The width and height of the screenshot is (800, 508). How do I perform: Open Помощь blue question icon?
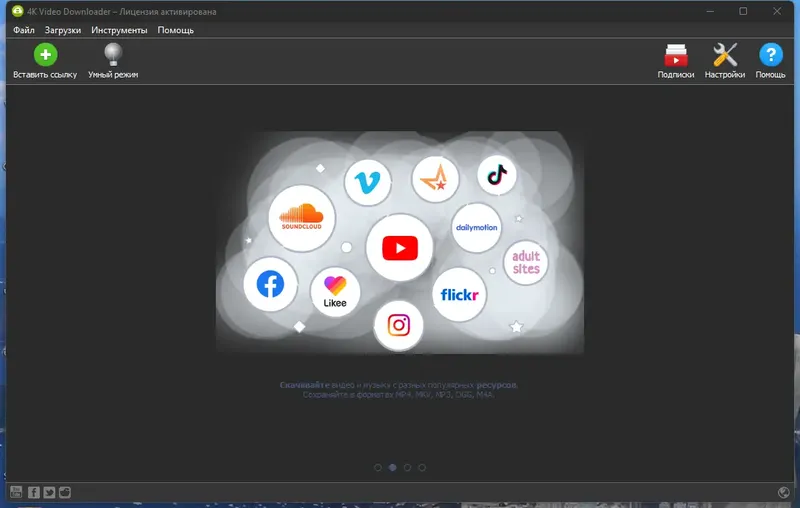(770, 61)
